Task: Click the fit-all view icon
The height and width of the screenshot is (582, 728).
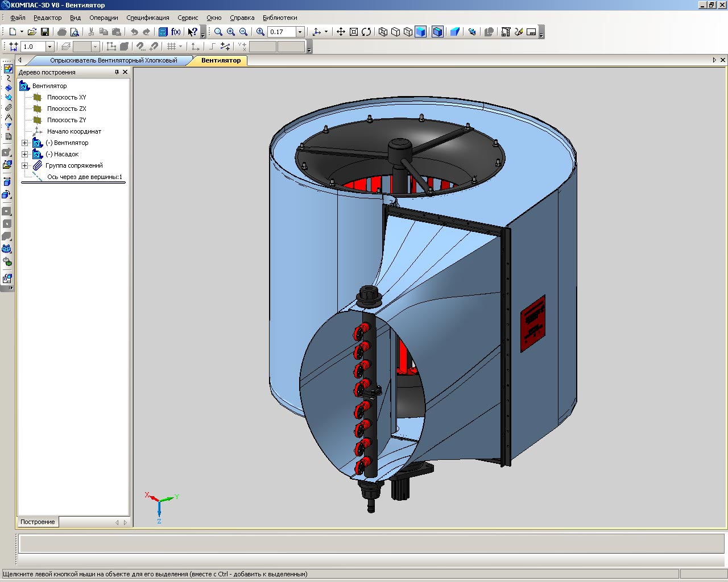Action: click(x=353, y=32)
